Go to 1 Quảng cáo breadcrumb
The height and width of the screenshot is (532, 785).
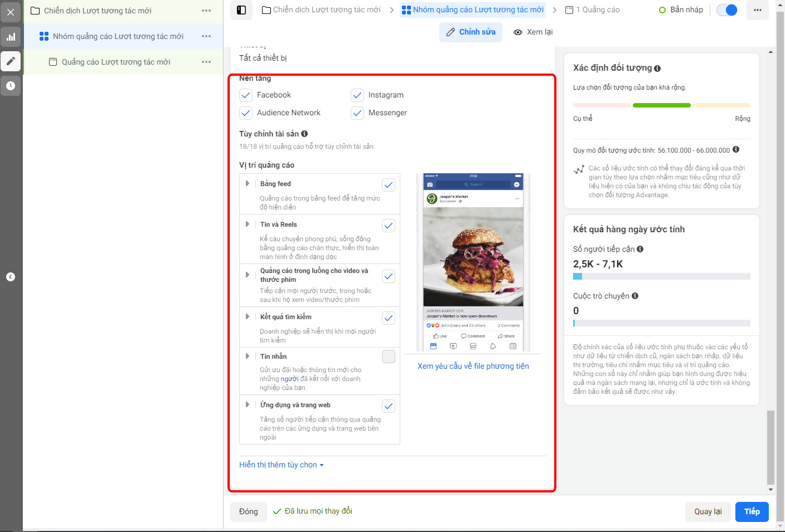(x=592, y=10)
